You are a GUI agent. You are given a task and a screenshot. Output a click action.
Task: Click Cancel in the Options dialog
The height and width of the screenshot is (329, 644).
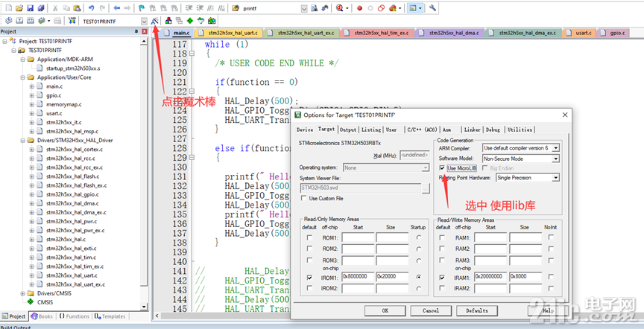[430, 310]
